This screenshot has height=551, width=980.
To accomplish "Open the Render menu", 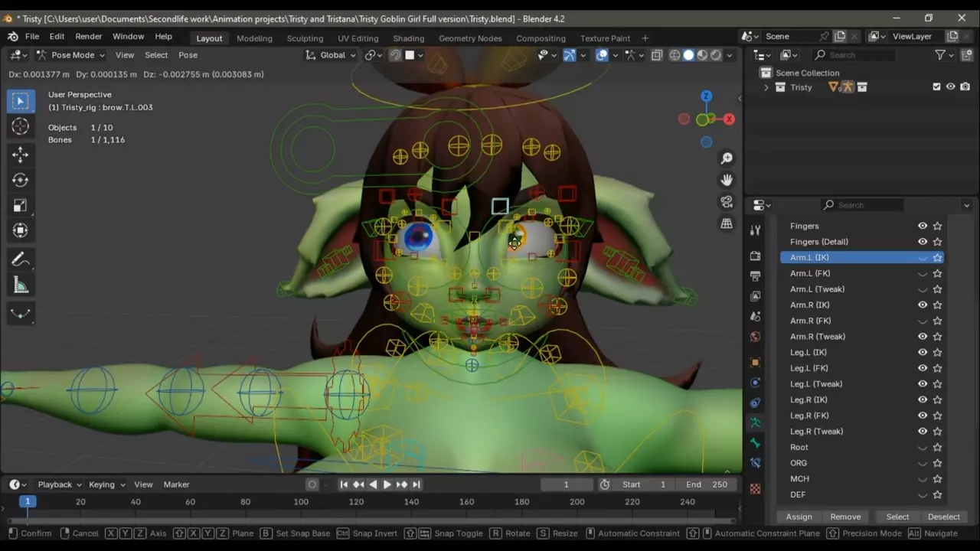I will point(89,37).
